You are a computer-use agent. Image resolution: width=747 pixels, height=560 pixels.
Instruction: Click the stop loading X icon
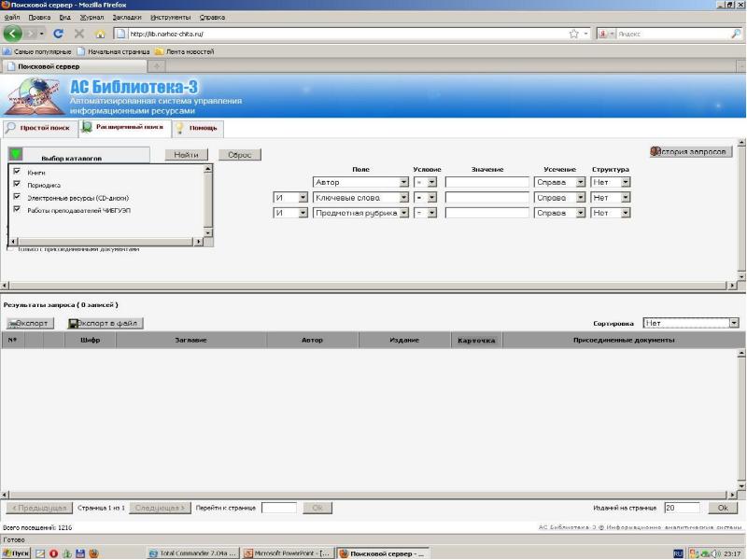click(x=79, y=34)
